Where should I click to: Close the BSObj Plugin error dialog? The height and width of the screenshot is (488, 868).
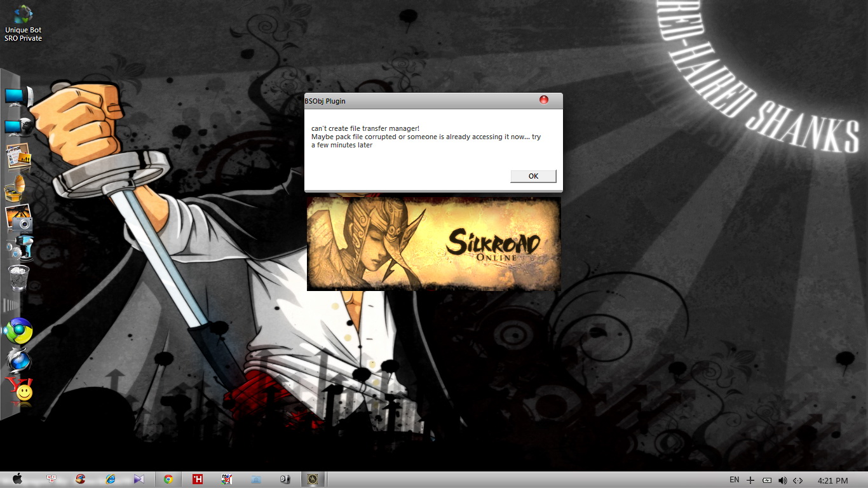coord(543,100)
